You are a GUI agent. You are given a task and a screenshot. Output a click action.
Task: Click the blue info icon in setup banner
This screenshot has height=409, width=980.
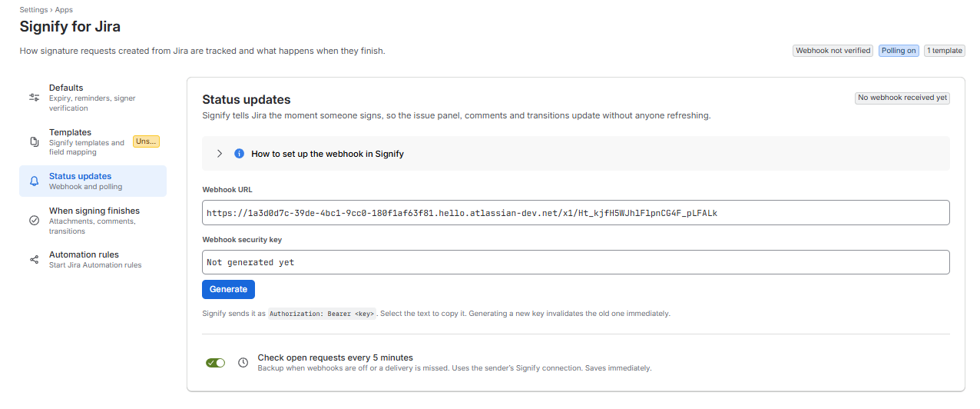click(239, 154)
